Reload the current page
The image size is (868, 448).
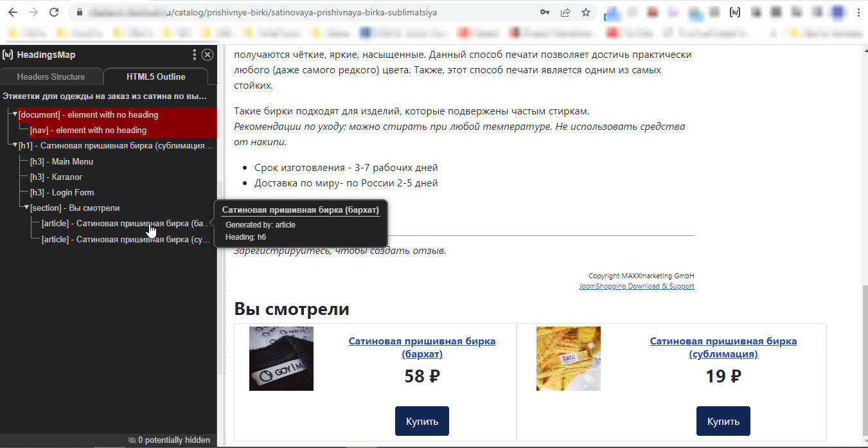coord(54,12)
